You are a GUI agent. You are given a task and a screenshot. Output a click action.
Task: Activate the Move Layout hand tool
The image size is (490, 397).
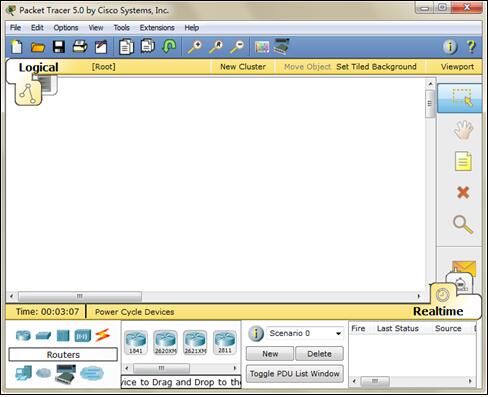pyautogui.click(x=463, y=130)
